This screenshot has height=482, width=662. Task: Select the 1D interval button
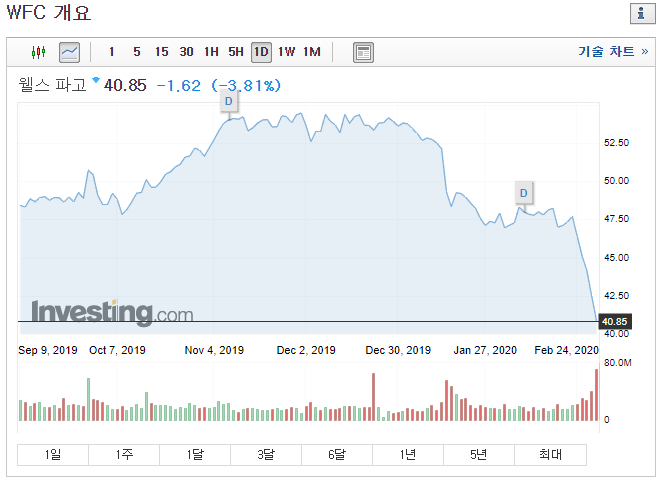pyautogui.click(x=261, y=52)
